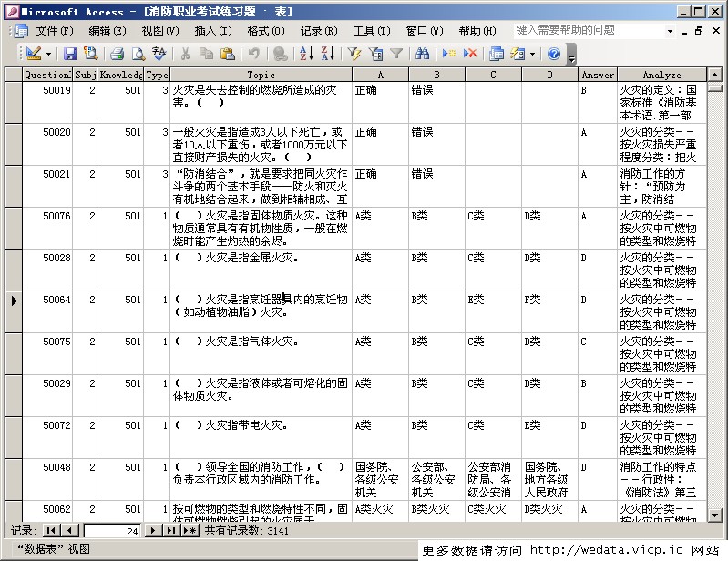Open Print Preview icon
This screenshot has width=728, height=561.
pos(138,54)
